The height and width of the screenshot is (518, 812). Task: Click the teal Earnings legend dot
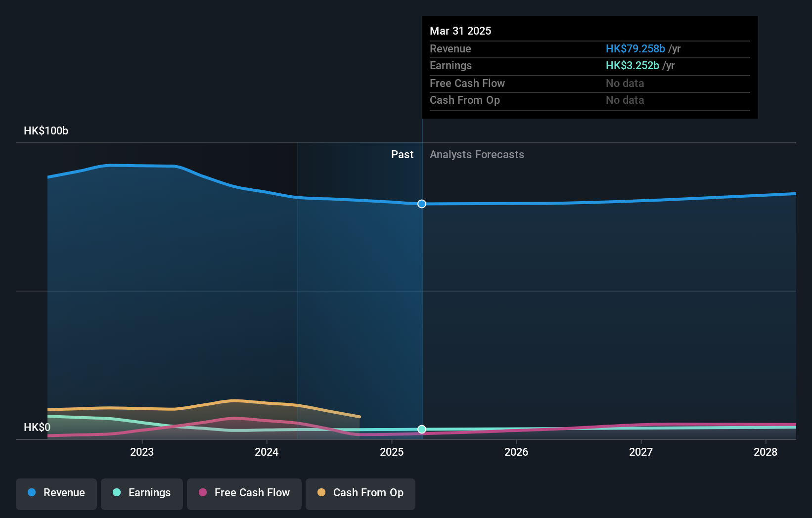tap(117, 492)
